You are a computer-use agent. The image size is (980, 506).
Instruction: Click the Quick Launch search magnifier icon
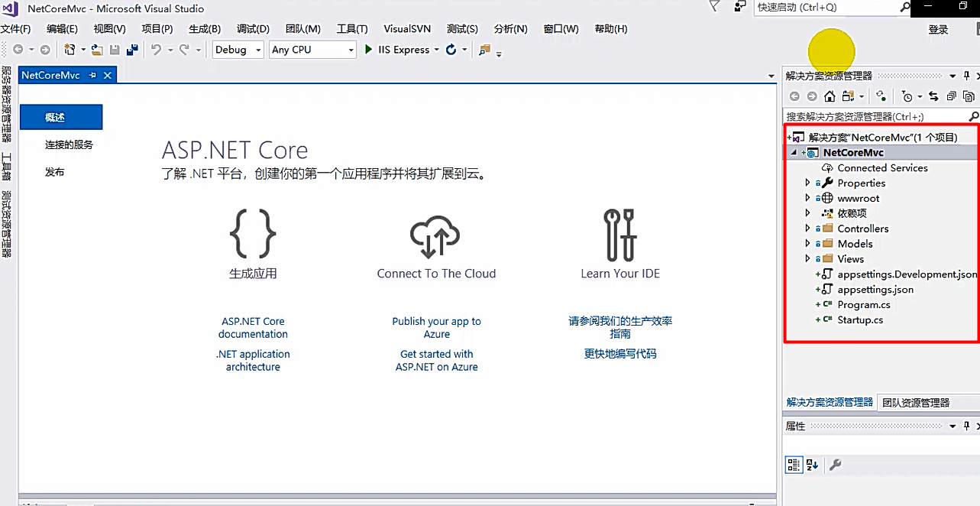tap(905, 7)
